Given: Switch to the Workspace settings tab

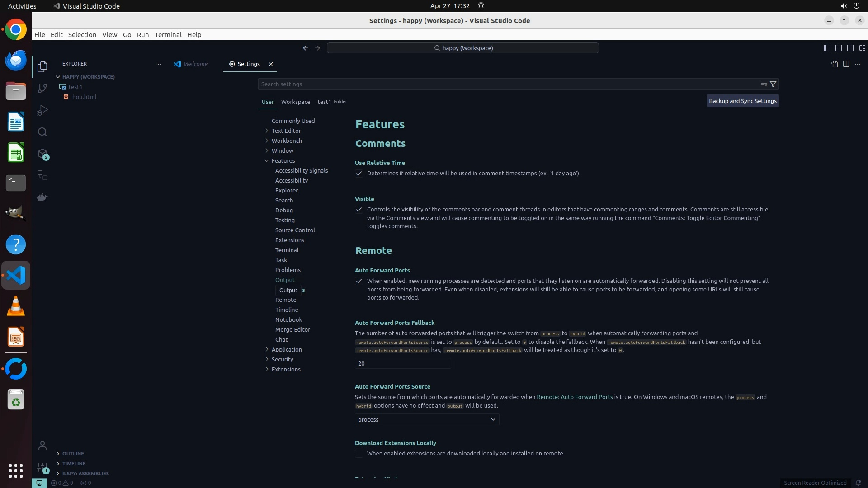Looking at the screenshot, I should 295,102.
